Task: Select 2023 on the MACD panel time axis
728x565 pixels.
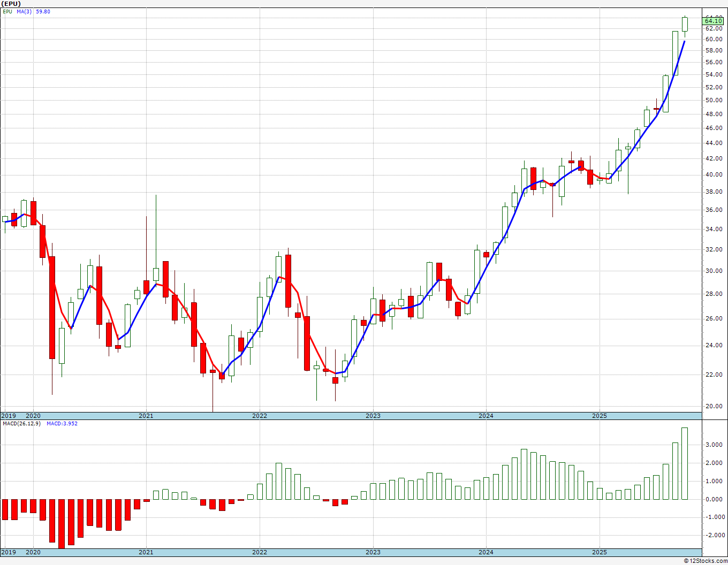Action: tap(373, 552)
